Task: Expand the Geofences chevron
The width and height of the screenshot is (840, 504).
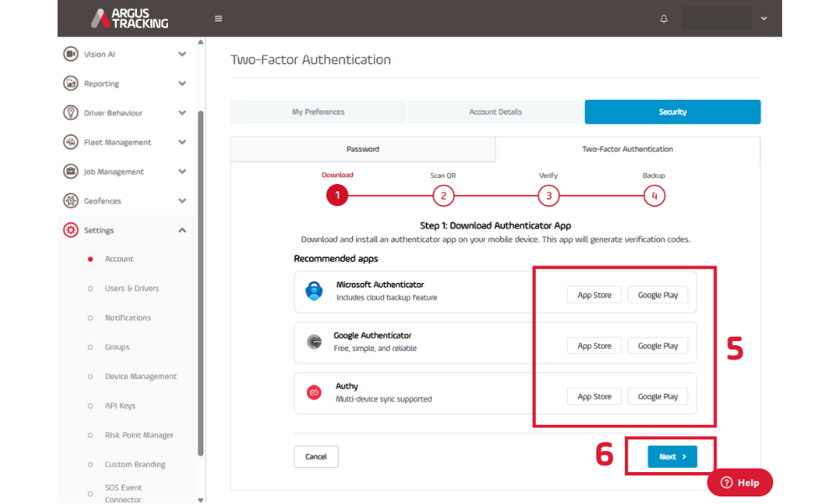Action: [x=182, y=201]
